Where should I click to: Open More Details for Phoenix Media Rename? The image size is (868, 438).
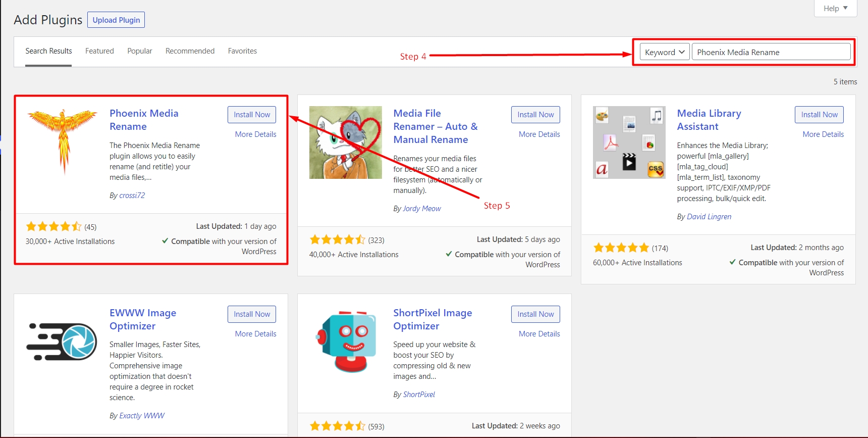click(255, 134)
